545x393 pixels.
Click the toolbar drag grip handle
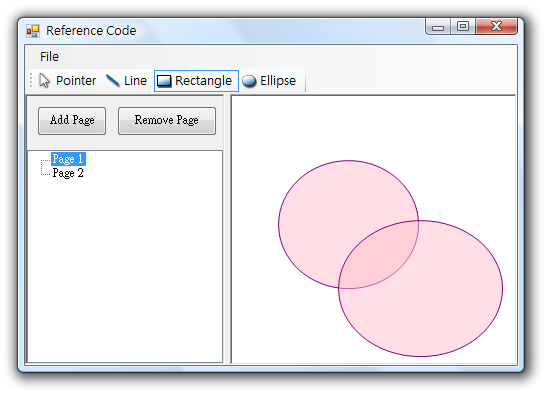click(31, 81)
